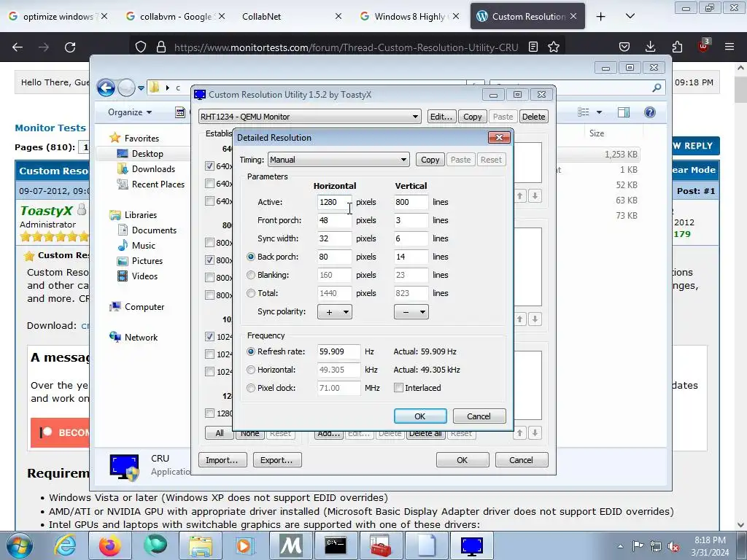
Task: Click horizontal Active pixels field
Action: click(334, 202)
